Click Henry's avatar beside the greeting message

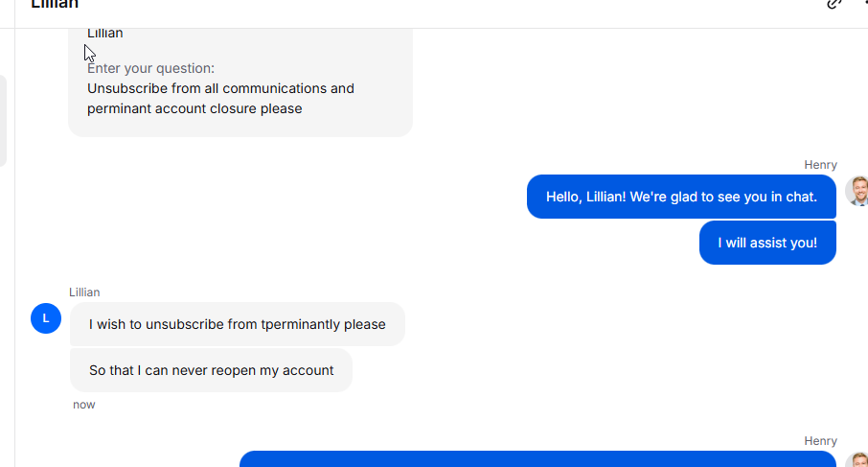click(857, 191)
